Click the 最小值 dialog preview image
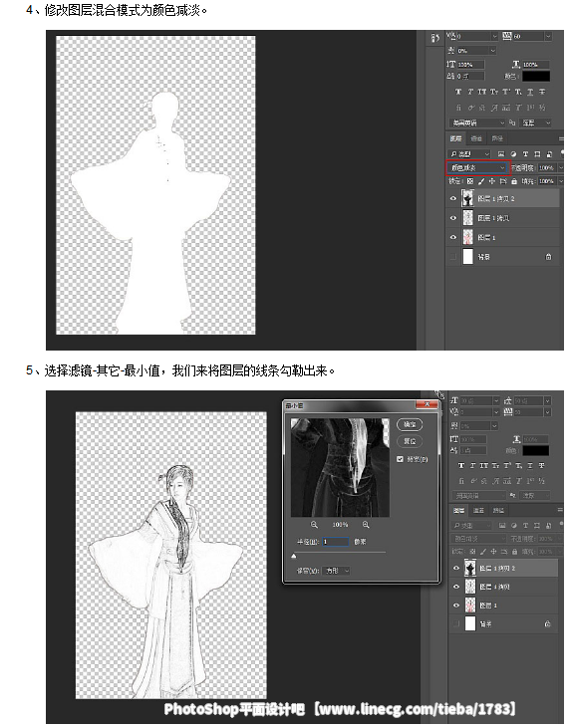The width and height of the screenshot is (571, 728). (x=340, y=467)
